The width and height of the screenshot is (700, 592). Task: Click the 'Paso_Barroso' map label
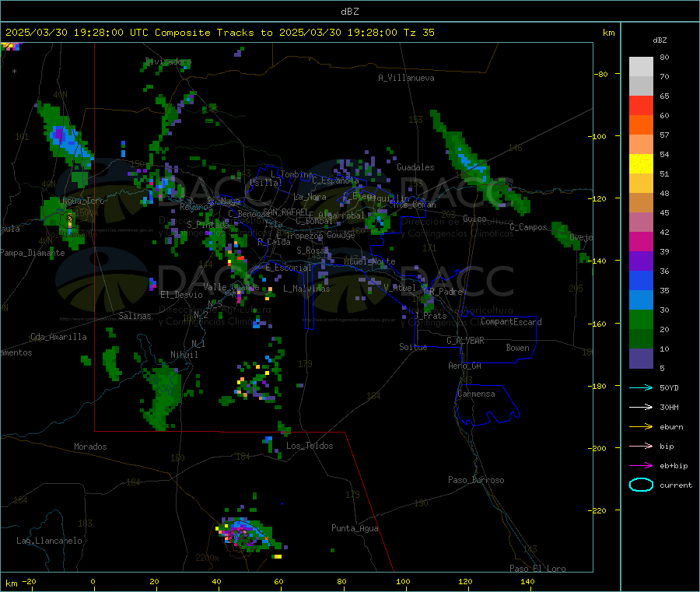(x=476, y=480)
